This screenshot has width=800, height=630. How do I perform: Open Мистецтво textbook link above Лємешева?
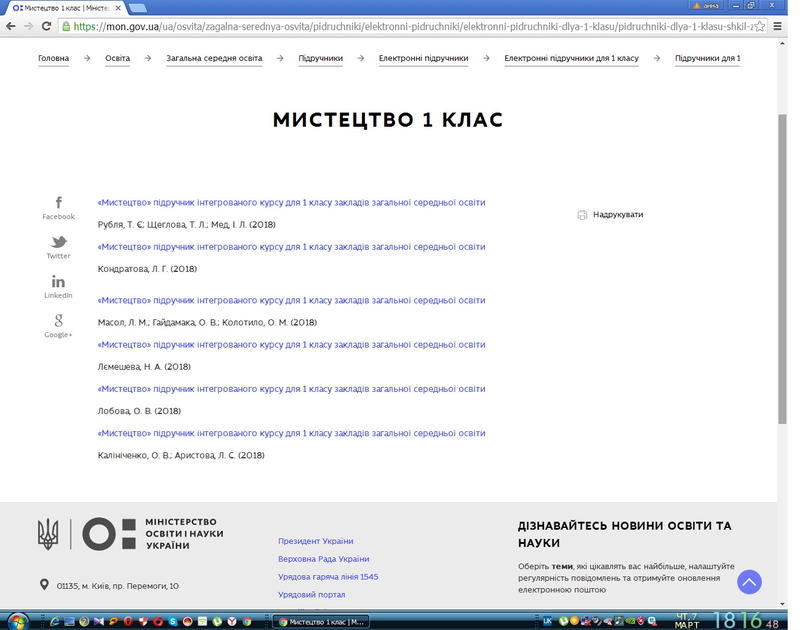(291, 345)
